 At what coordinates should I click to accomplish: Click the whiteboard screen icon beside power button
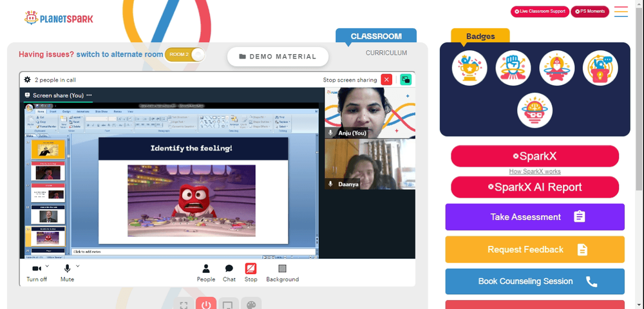pyautogui.click(x=229, y=305)
